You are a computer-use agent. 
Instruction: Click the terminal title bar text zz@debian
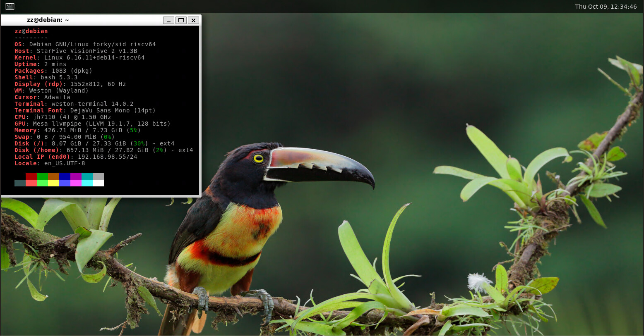point(48,20)
